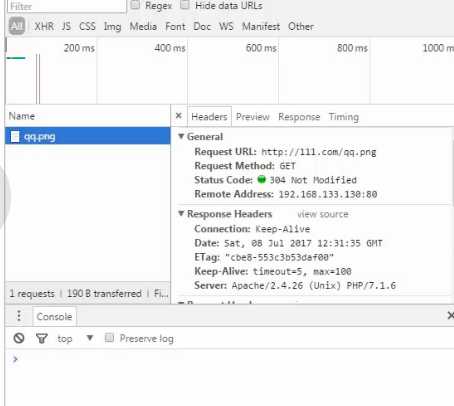
Task: Click the 400 ms timeline marker
Action: pyautogui.click(x=170, y=48)
